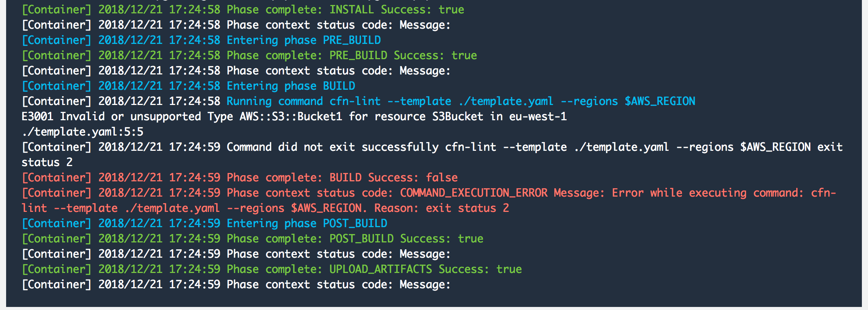This screenshot has width=868, height=310.
Task: Click the COMMAND_EXECUTION_ERROR status text
Action: click(x=474, y=193)
